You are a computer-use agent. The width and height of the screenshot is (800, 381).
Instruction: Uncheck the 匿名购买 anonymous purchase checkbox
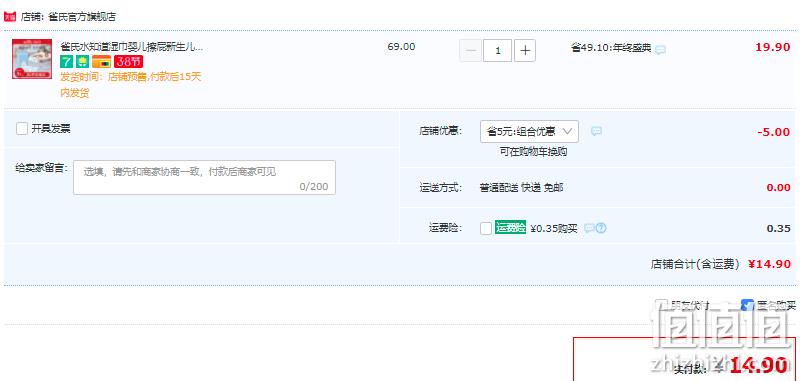pyautogui.click(x=747, y=306)
